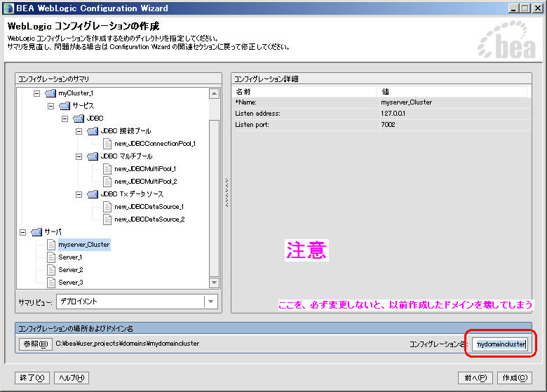Click the Server_3 document icon
Viewport: 547px width, 392px height.
tap(50, 283)
